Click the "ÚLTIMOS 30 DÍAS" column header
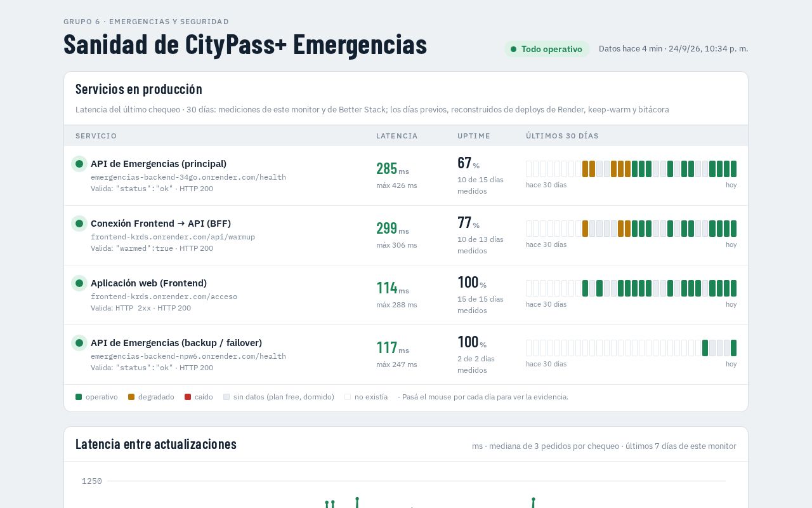This screenshot has width=812, height=508. 562,136
